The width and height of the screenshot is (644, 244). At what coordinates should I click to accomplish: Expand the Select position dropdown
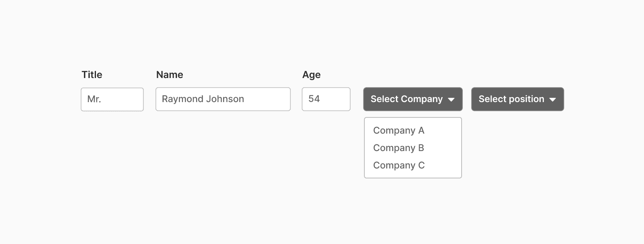tap(518, 99)
